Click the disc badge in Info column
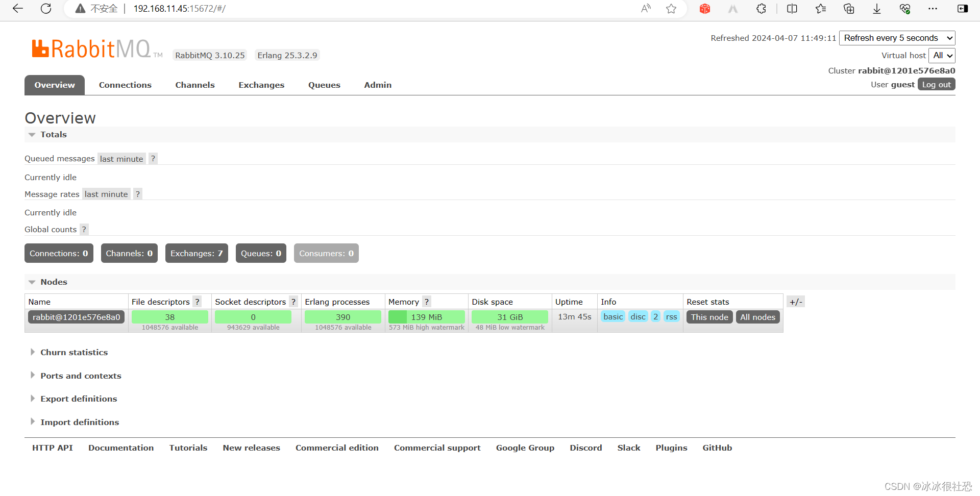The image size is (980, 496). click(x=638, y=316)
